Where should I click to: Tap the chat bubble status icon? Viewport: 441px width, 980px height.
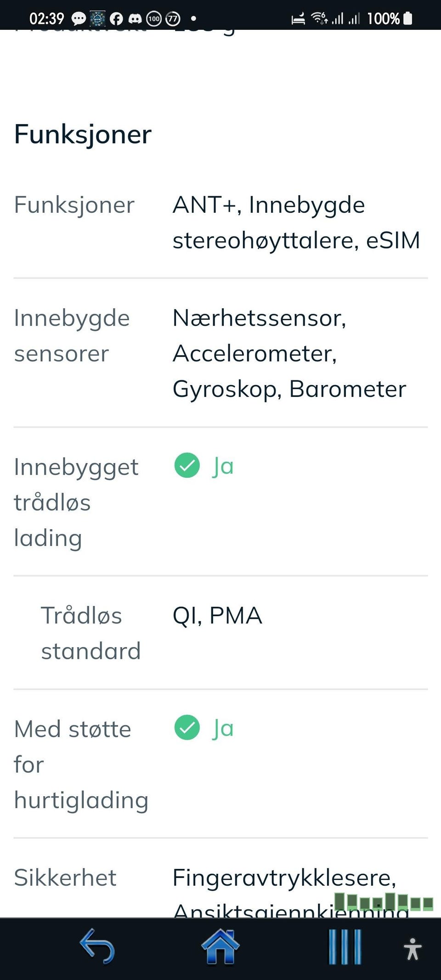point(79,18)
